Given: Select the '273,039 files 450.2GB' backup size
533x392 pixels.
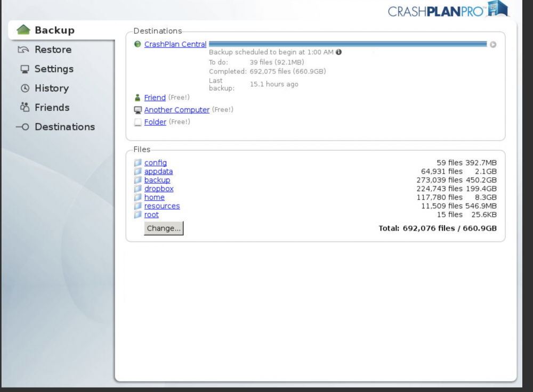Looking at the screenshot, I should (x=457, y=180).
